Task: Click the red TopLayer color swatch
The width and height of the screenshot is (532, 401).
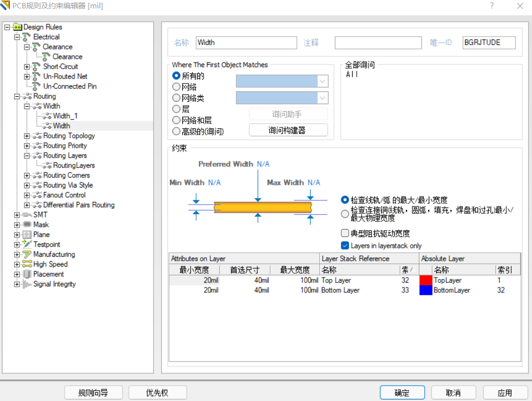Action: point(425,280)
